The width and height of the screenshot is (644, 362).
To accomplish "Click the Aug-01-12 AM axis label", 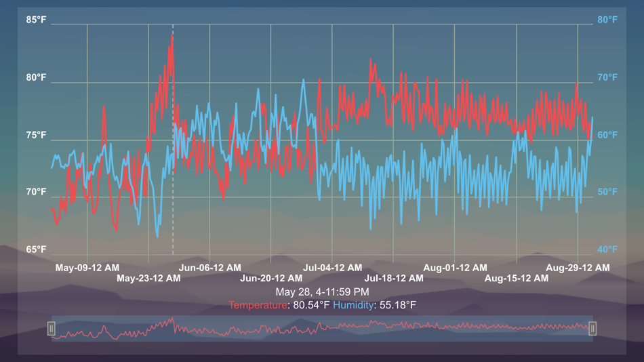I will tap(455, 268).
